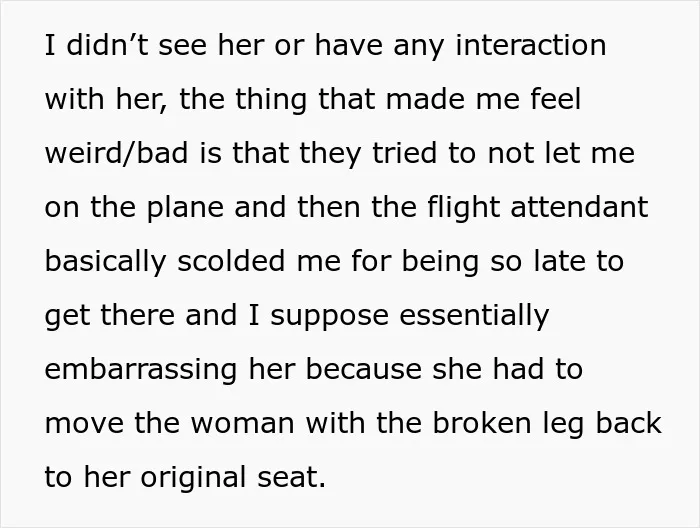Place cursor on the word "plane"
This screenshot has height=528, width=700.
click(185, 208)
